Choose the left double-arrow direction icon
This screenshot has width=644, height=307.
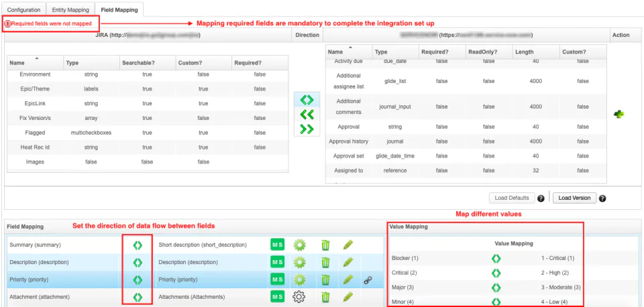[307, 115]
